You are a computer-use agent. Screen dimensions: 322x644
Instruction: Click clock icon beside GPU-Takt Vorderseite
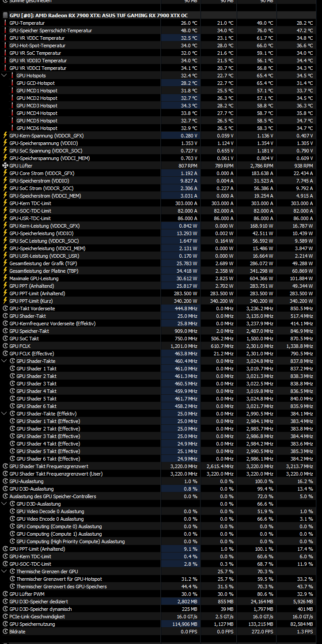pyautogui.click(x=5, y=308)
